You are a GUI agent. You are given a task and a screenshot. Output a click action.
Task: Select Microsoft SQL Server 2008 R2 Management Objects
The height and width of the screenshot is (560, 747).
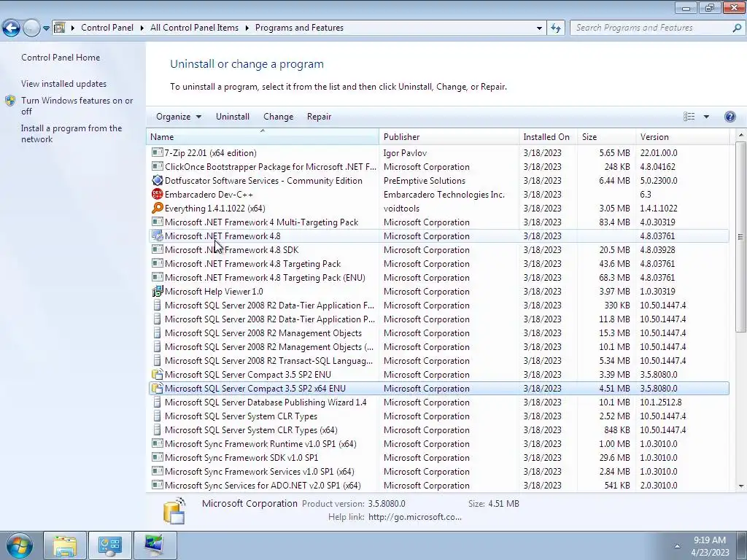(x=438, y=332)
